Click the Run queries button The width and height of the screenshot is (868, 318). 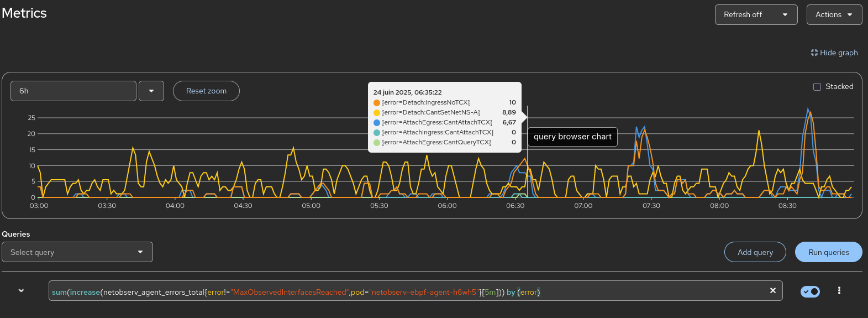(x=828, y=252)
